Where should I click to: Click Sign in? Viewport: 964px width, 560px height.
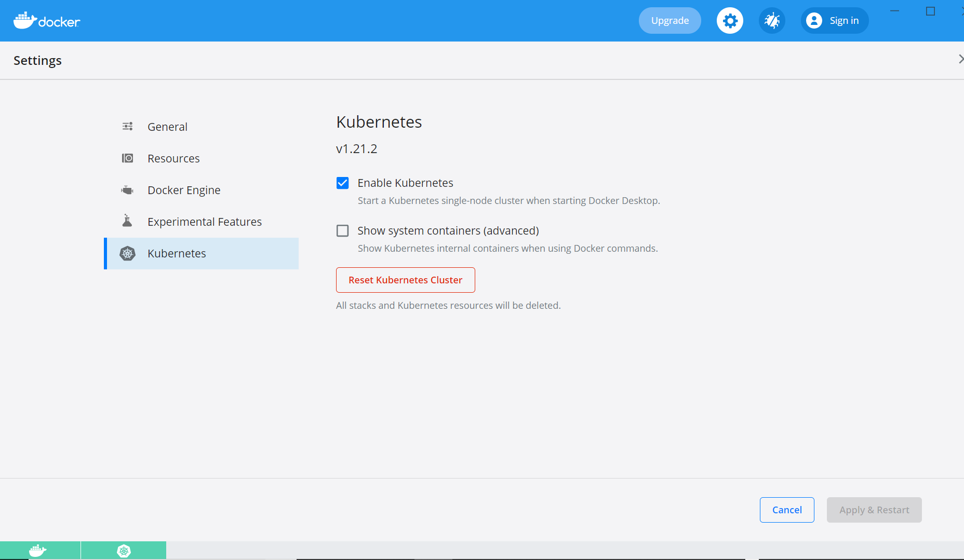pos(835,21)
